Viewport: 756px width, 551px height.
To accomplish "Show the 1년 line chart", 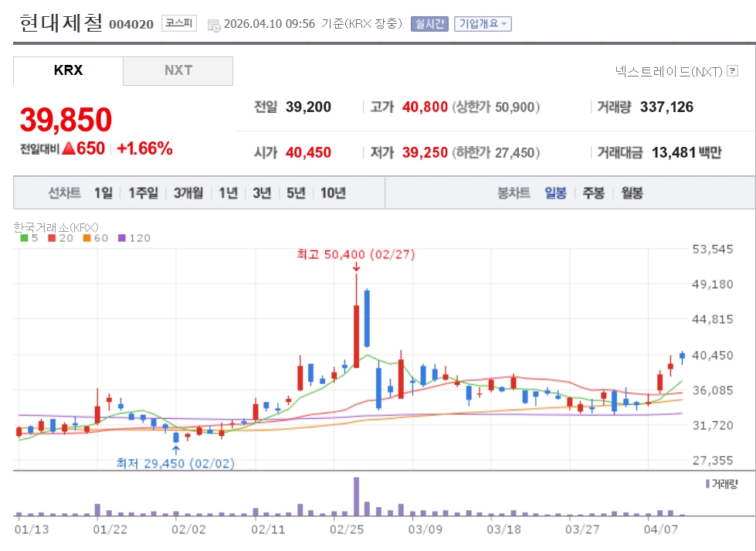I will point(228,193).
